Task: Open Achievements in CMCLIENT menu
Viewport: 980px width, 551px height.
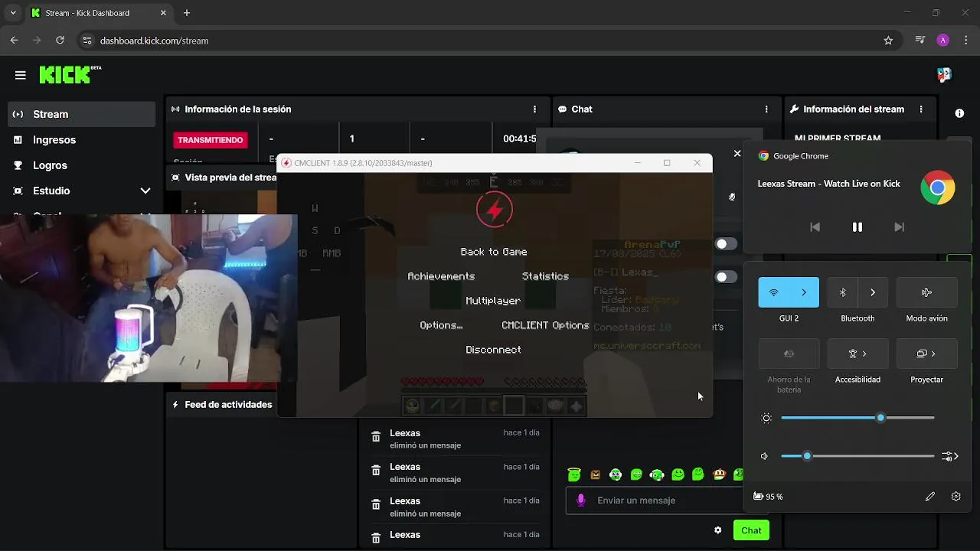Action: (441, 276)
